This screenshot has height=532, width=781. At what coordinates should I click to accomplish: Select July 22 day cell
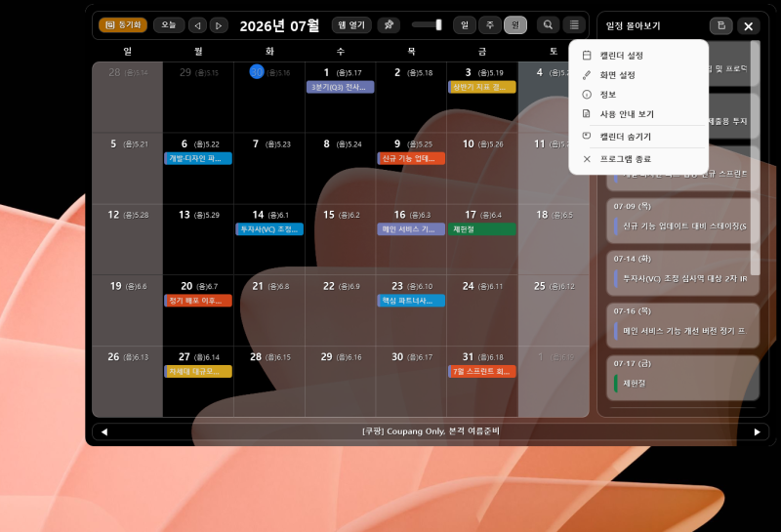[x=340, y=310]
